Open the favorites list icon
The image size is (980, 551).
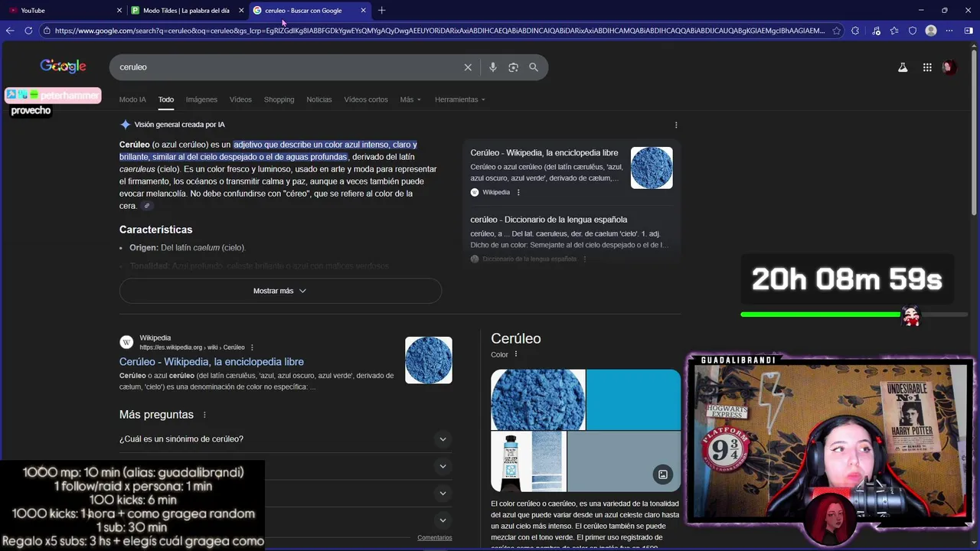point(893,31)
